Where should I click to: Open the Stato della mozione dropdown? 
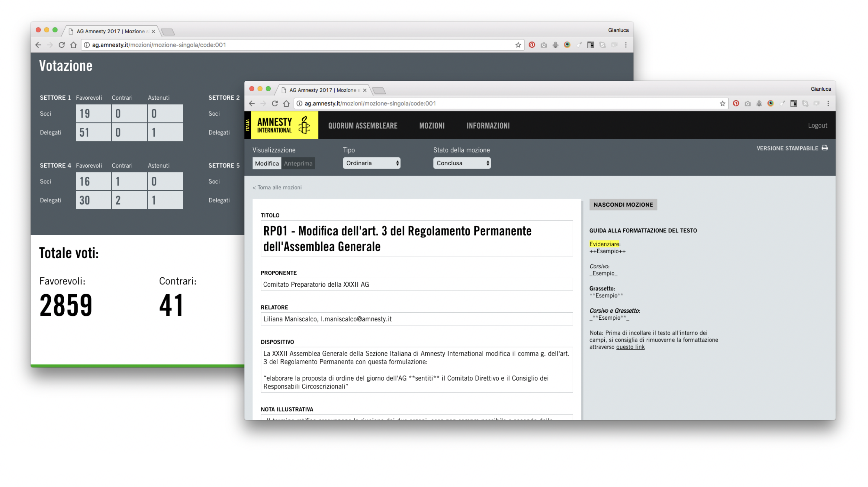[x=461, y=163]
